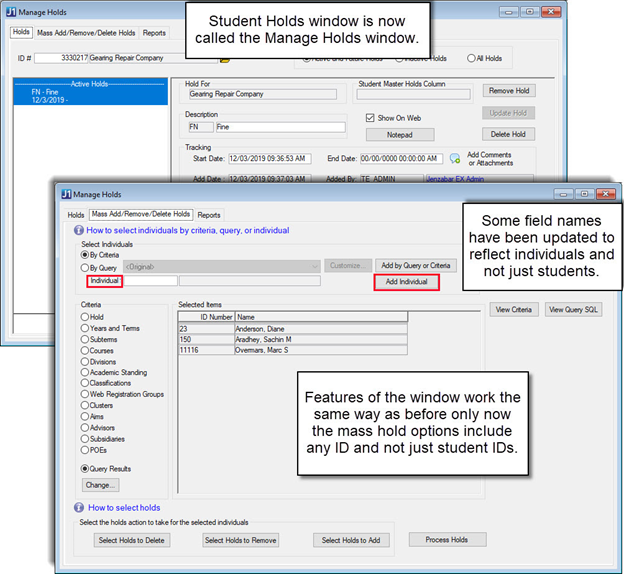Viewport: 624px width, 574px height.
Task: Click the help icon beside How to select holds
Action: tap(79, 507)
